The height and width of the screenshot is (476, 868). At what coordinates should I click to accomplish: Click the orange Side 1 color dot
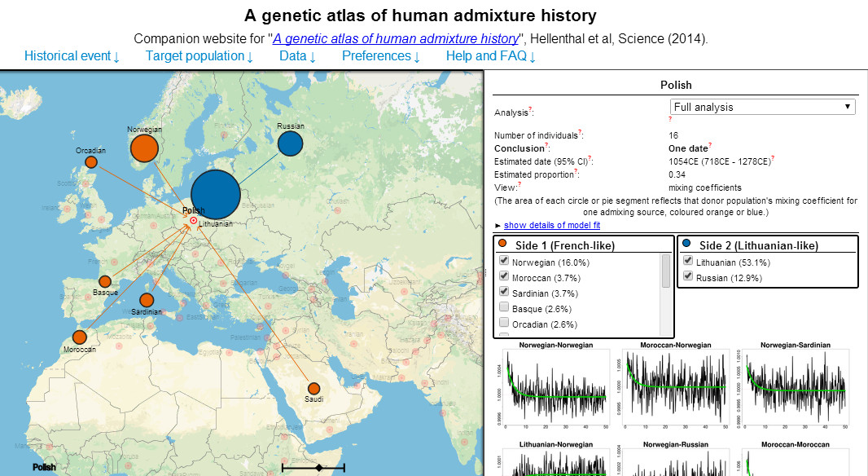point(502,243)
